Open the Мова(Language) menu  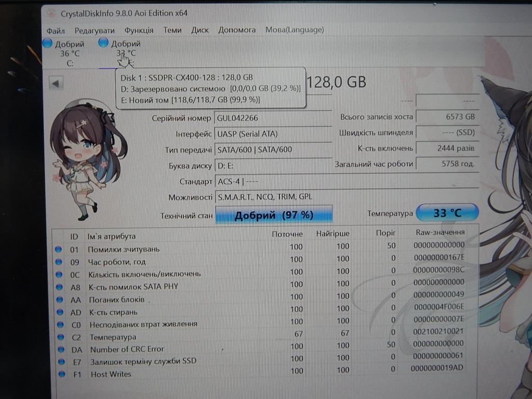295,30
